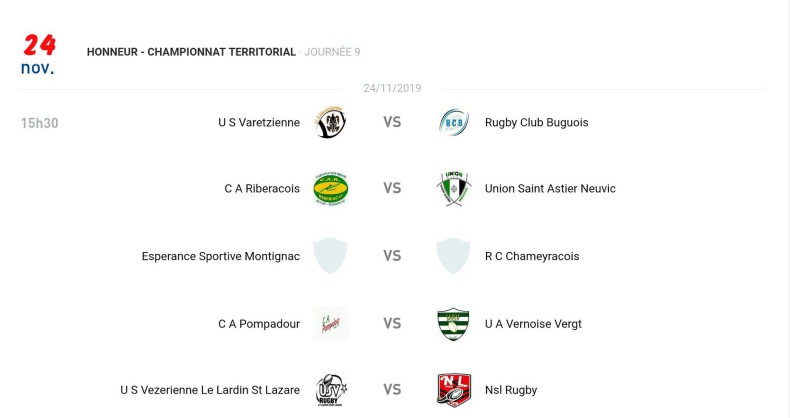Click the 15h30 kickoff time
Viewport: 790px width, 418px height.
pyautogui.click(x=40, y=123)
